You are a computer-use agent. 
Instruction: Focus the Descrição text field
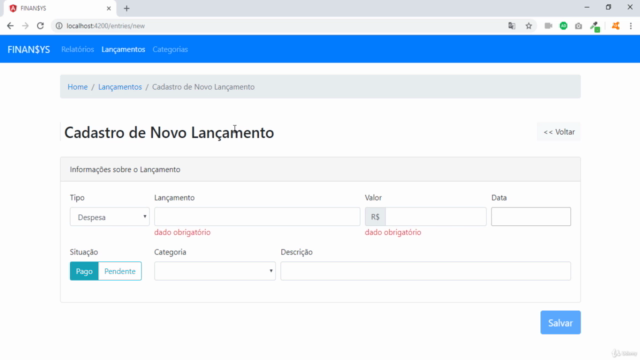click(425, 271)
